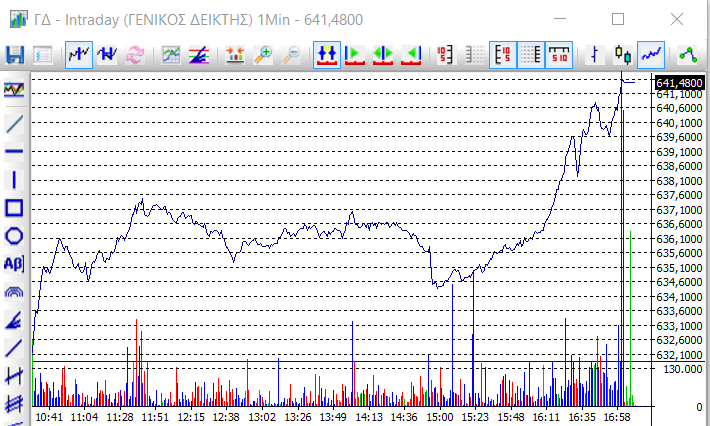Screen dimensions: 710x426
Task: Select the vertical line drawing tool
Action: pos(14,180)
